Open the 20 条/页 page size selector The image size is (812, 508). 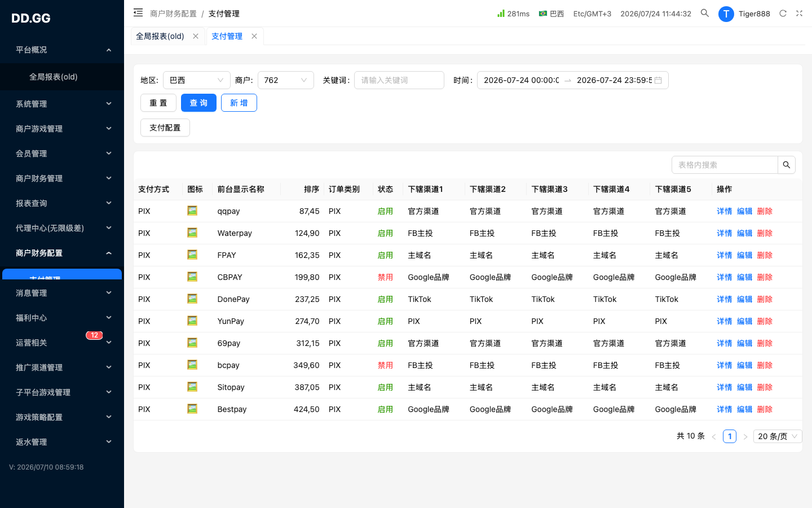(x=778, y=436)
